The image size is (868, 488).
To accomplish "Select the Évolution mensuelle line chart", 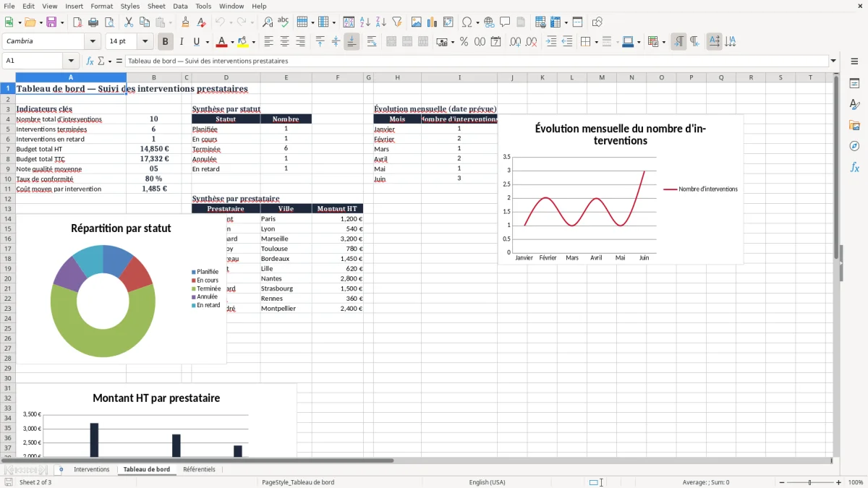I will coord(620,189).
